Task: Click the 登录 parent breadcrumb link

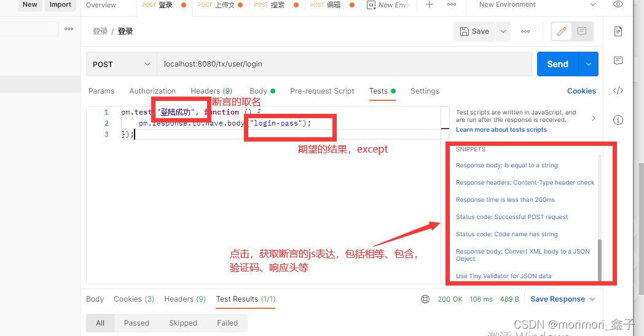Action: coord(100,31)
